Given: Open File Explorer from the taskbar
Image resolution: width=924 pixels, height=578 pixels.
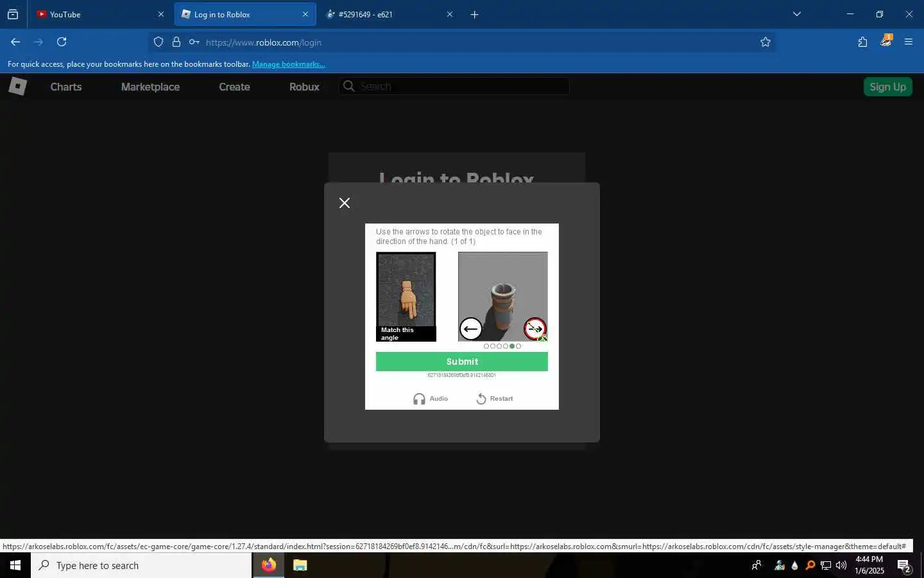Looking at the screenshot, I should pyautogui.click(x=300, y=565).
